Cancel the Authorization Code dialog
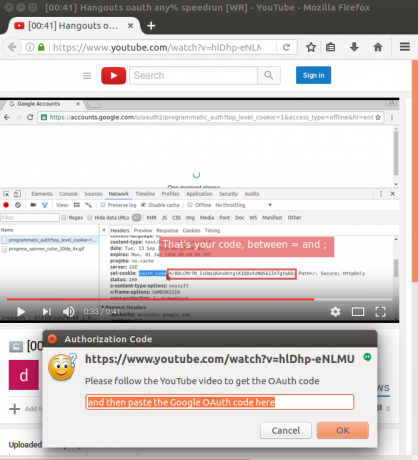This screenshot has width=418, height=460. click(x=286, y=430)
